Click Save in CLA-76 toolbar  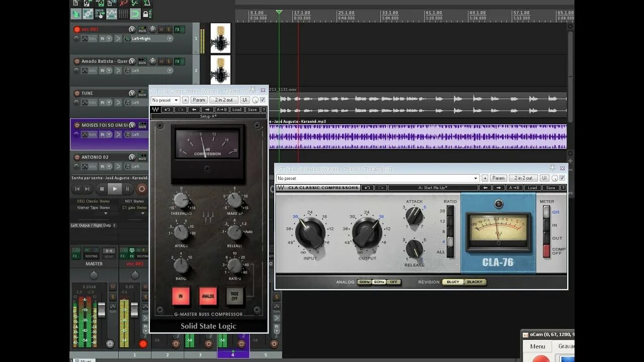(x=550, y=188)
